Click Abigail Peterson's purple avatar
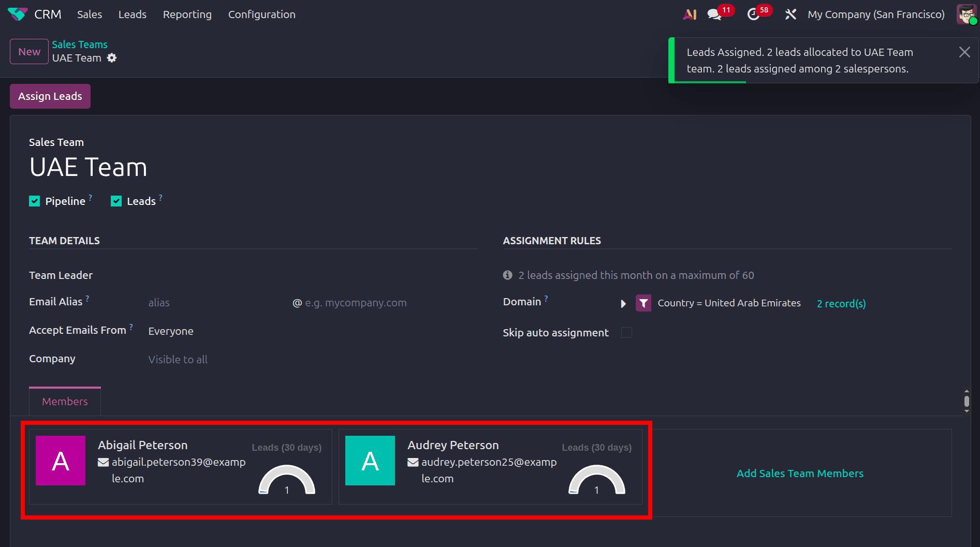980x547 pixels. click(x=61, y=461)
